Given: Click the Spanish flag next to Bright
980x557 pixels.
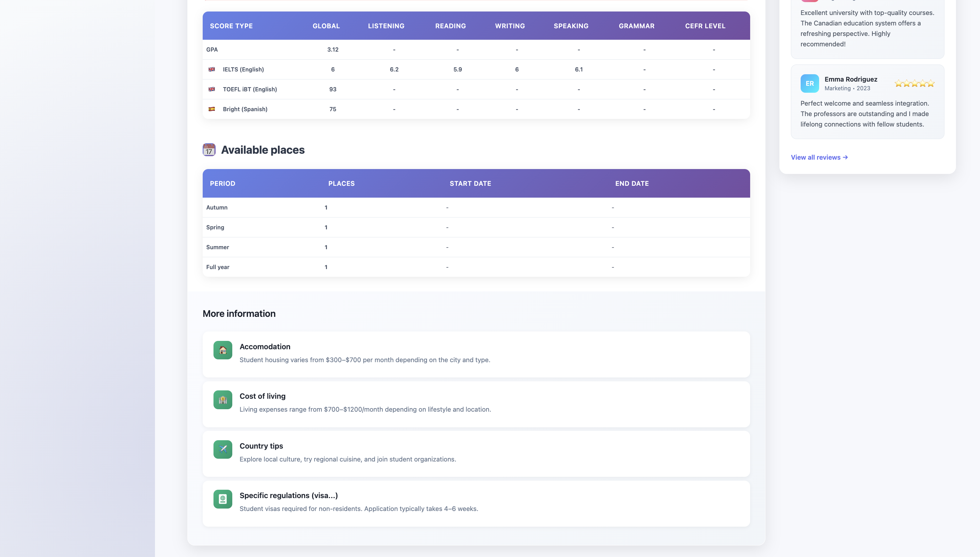Looking at the screenshot, I should 211,109.
